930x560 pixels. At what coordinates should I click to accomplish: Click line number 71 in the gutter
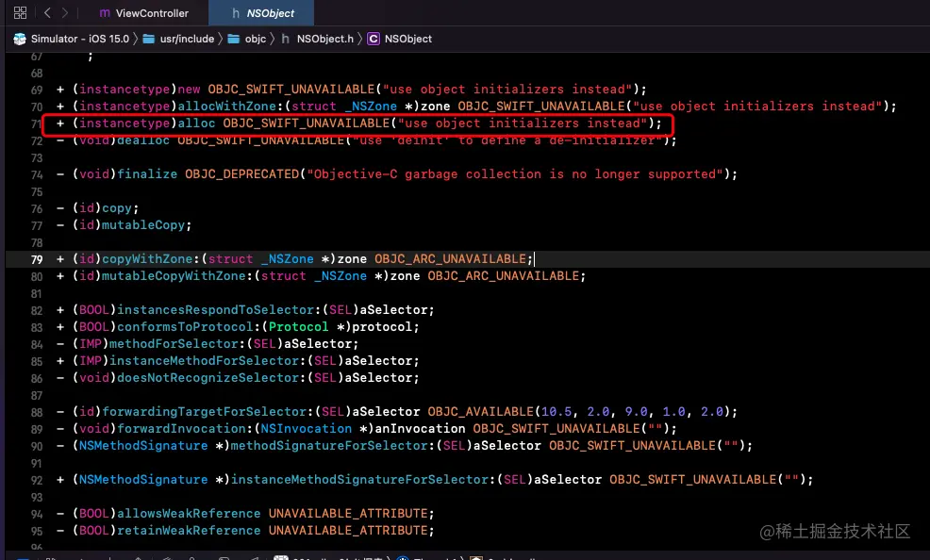pos(37,124)
